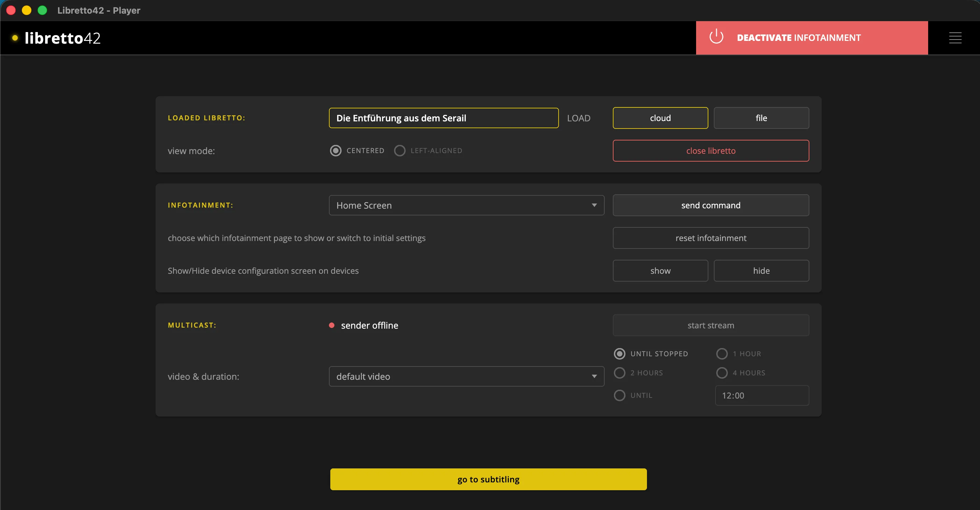This screenshot has height=510, width=980.
Task: Click the infotainment page description text
Action: coord(297,238)
